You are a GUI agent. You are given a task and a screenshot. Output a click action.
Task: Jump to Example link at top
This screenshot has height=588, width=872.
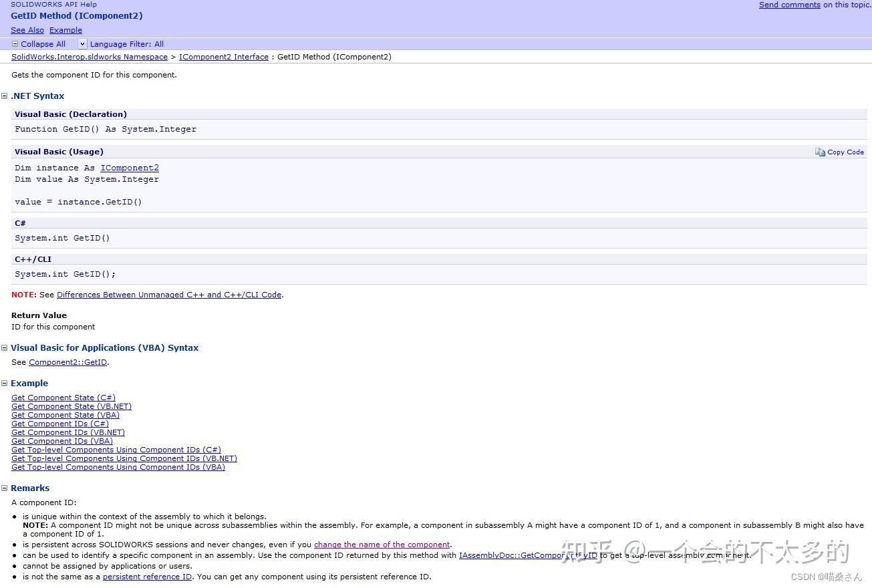65,30
